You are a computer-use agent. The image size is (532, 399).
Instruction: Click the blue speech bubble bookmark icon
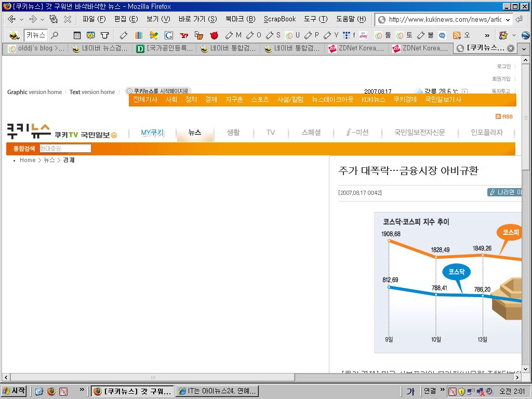tap(442, 35)
